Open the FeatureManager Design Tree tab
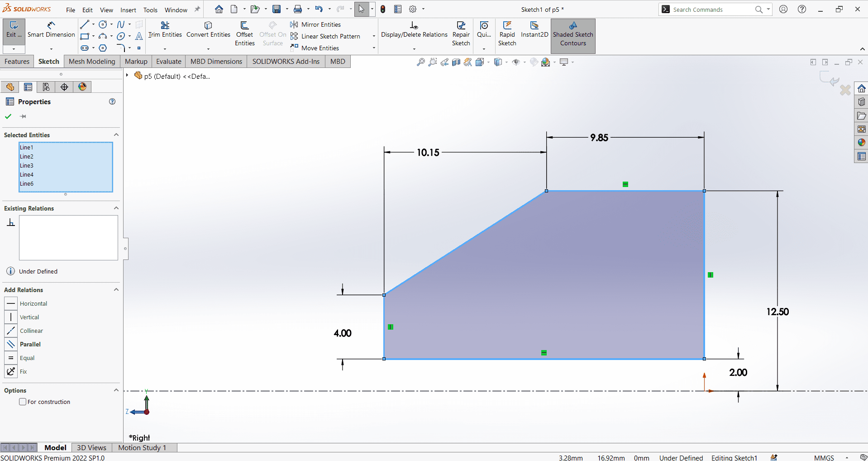Screen dimensions: 868x461 (10, 87)
